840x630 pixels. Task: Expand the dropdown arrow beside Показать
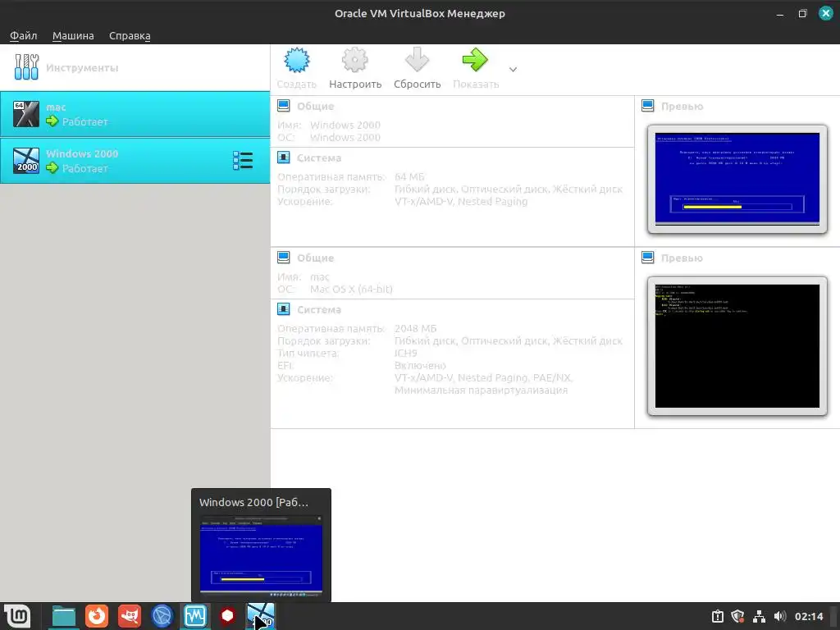[513, 70]
